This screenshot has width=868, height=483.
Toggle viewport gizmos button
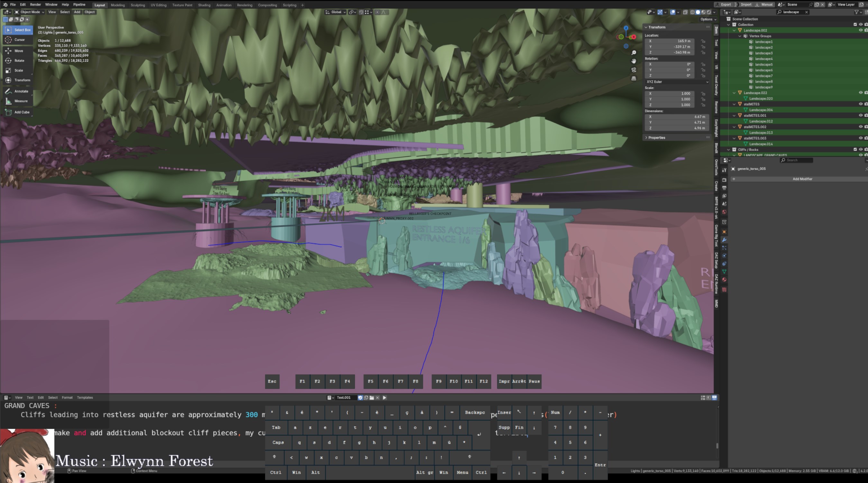[660, 12]
